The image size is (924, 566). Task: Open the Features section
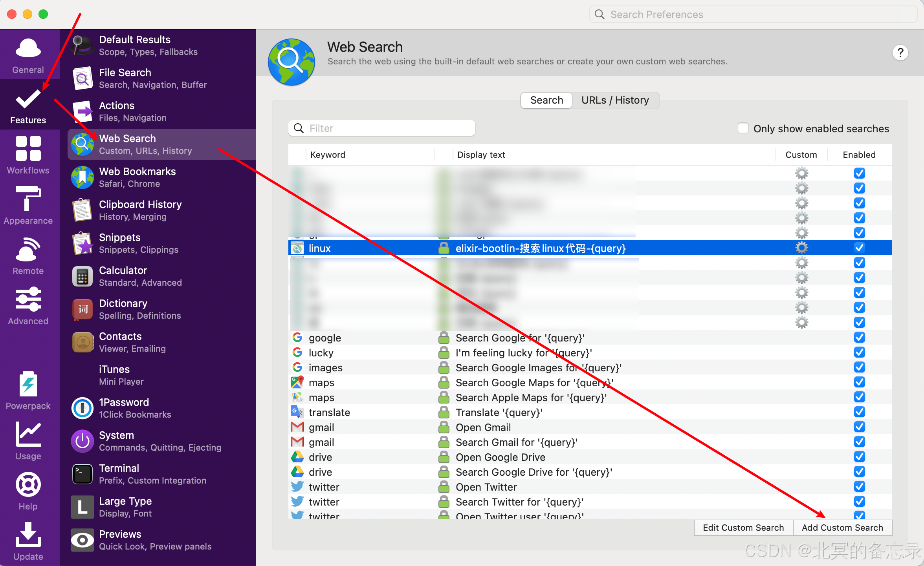28,106
